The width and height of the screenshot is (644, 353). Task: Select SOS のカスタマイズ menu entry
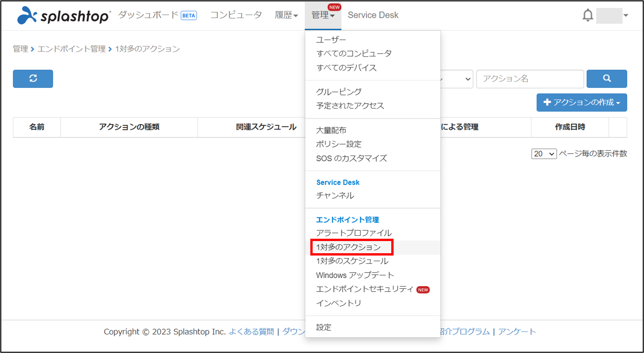351,158
